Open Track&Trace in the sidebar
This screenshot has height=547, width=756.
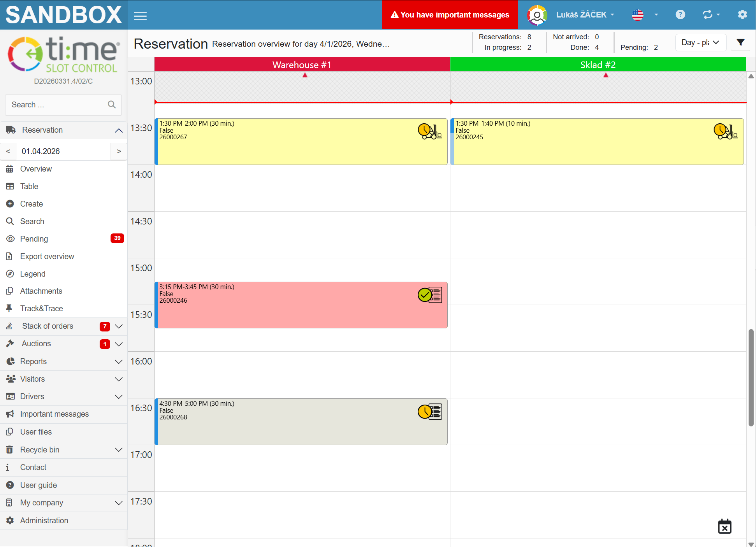[x=41, y=309]
